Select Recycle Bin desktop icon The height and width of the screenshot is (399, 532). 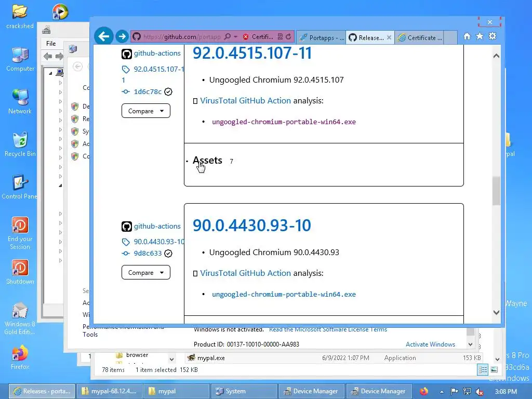tap(20, 144)
